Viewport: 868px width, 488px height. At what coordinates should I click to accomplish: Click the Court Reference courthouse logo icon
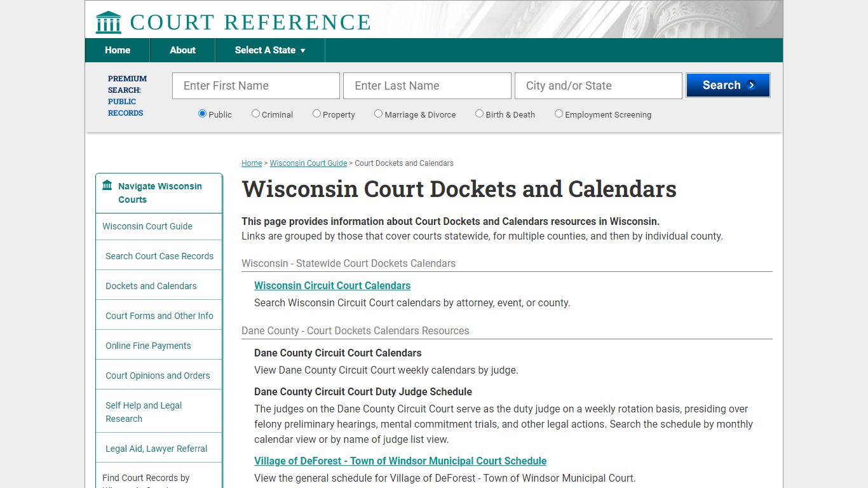[x=108, y=22]
